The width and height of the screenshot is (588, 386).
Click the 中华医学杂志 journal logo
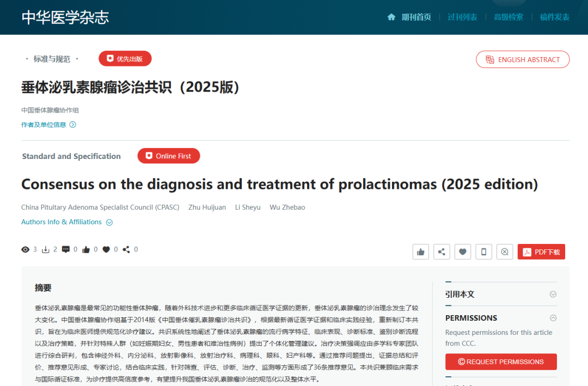pos(65,17)
